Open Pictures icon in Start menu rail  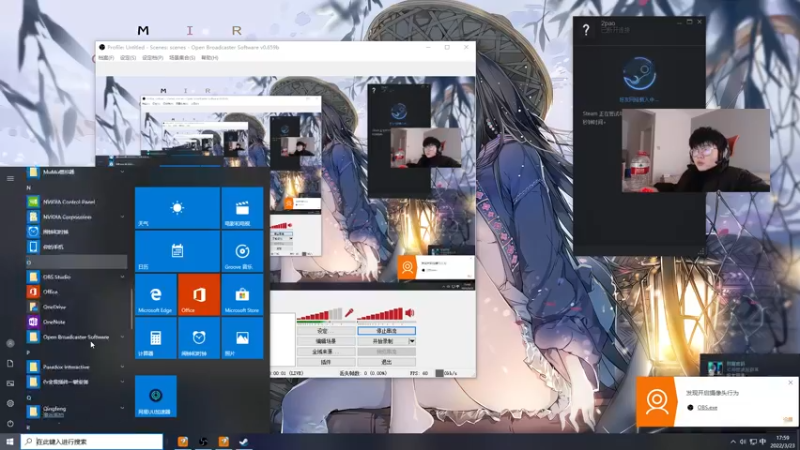point(10,383)
